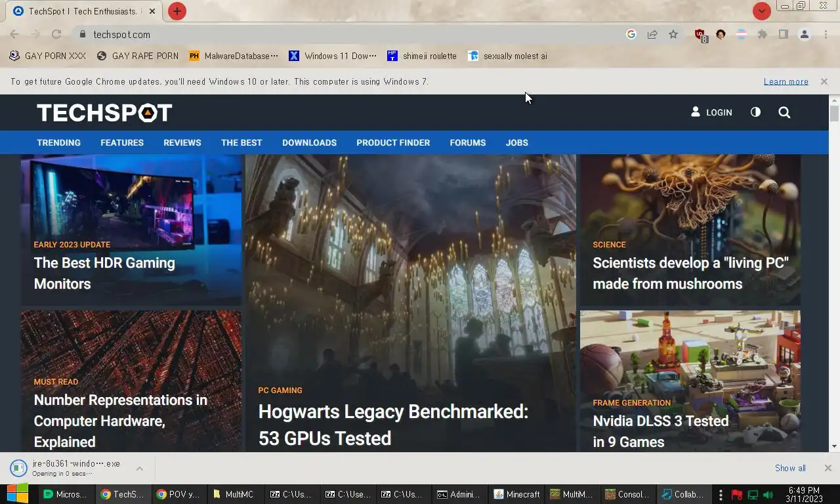This screenshot has height=504, width=840.
Task: Open a new tab with the plus button
Action: point(177,11)
